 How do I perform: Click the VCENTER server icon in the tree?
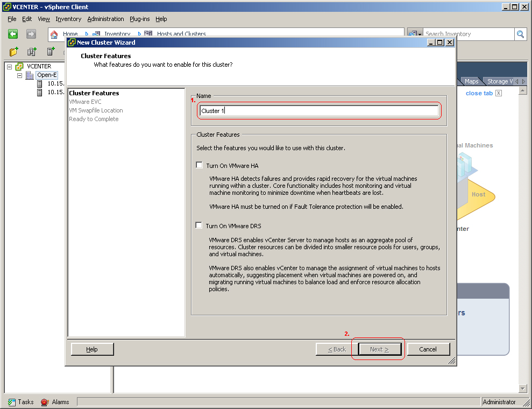20,67
